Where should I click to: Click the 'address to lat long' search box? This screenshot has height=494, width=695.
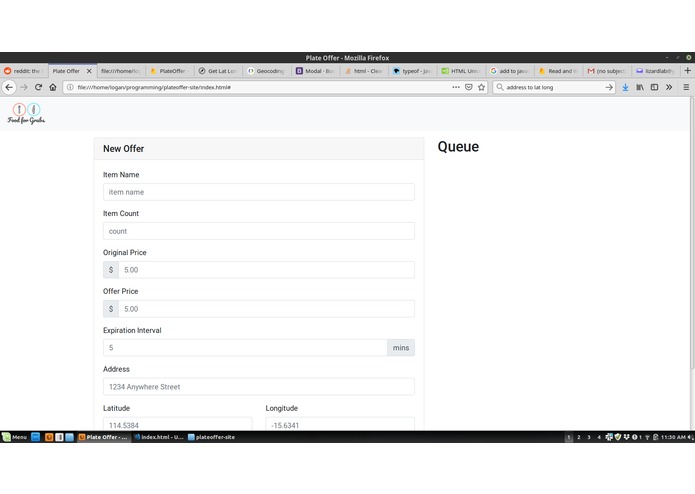[554, 87]
